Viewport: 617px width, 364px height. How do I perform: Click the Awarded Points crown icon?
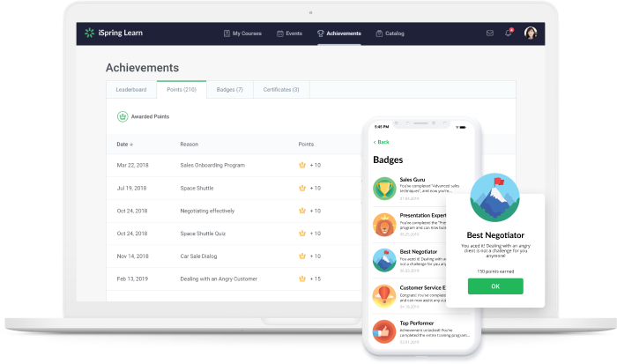[123, 116]
